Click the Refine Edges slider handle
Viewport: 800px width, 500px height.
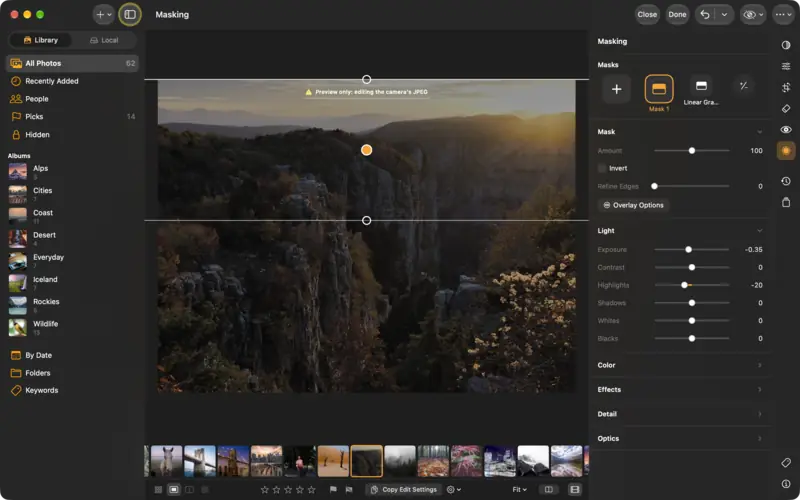coord(654,186)
